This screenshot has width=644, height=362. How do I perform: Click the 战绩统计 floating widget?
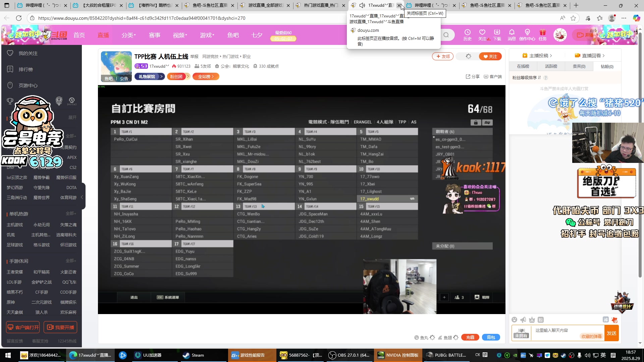[x=623, y=302]
